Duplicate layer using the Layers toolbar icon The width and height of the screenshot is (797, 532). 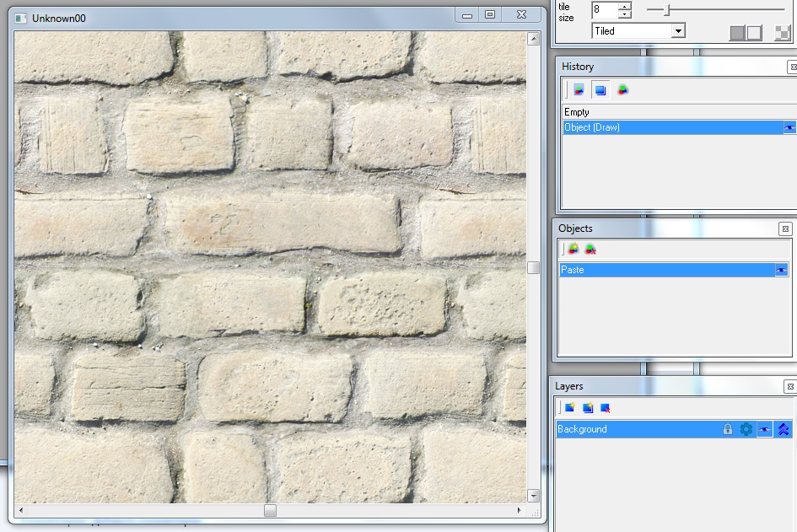[588, 408]
